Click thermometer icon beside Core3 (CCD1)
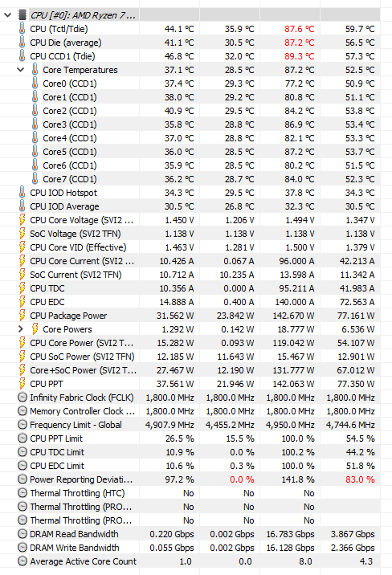 35,124
